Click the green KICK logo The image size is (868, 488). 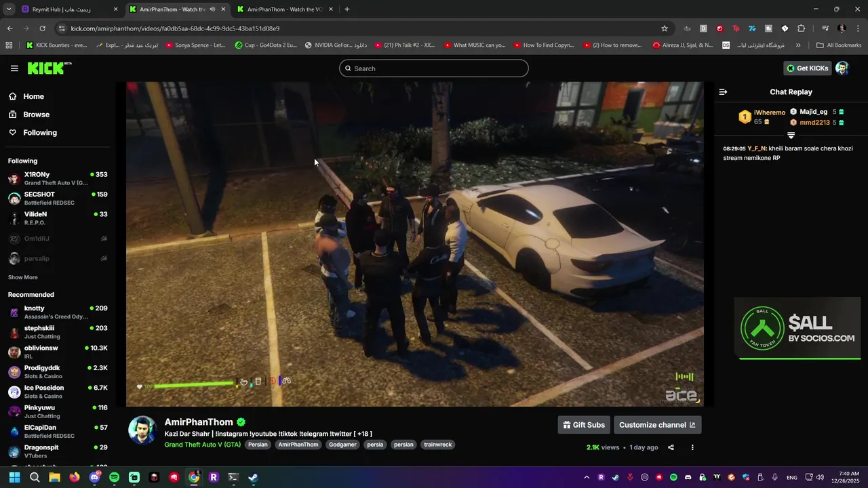(50, 68)
